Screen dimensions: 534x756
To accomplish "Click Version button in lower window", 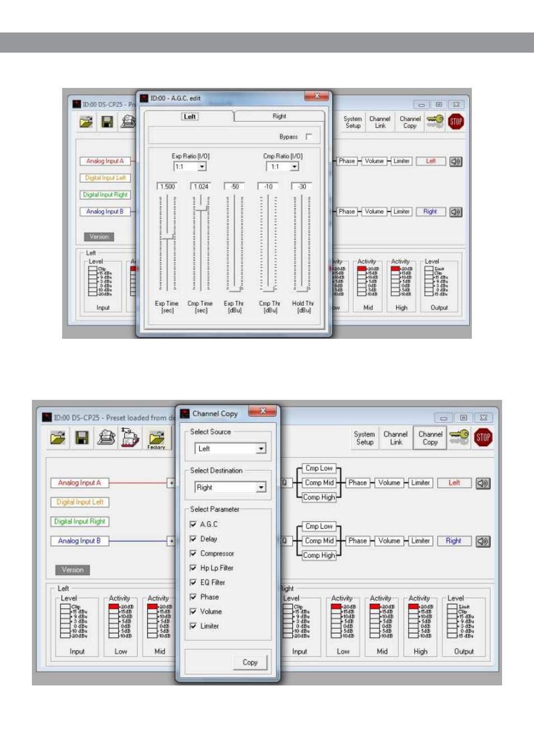I will pos(73,570).
